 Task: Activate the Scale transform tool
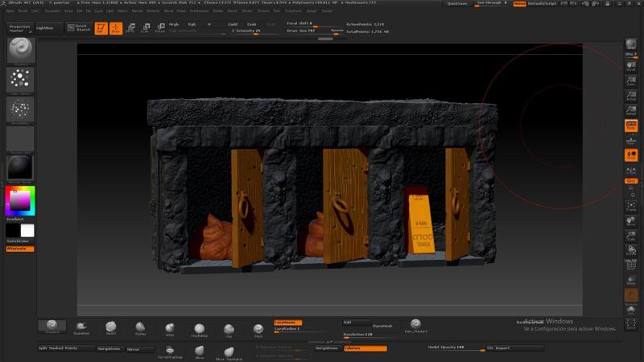tap(145, 28)
